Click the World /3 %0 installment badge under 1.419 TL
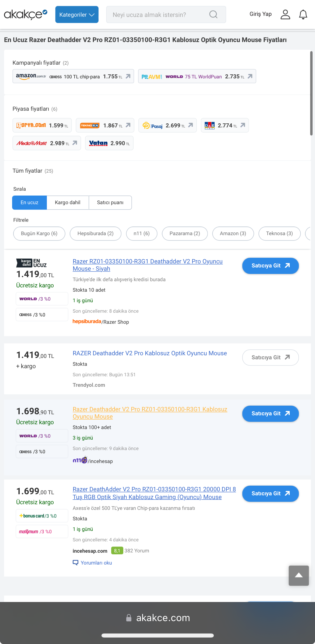315x644 pixels. pos(42,299)
